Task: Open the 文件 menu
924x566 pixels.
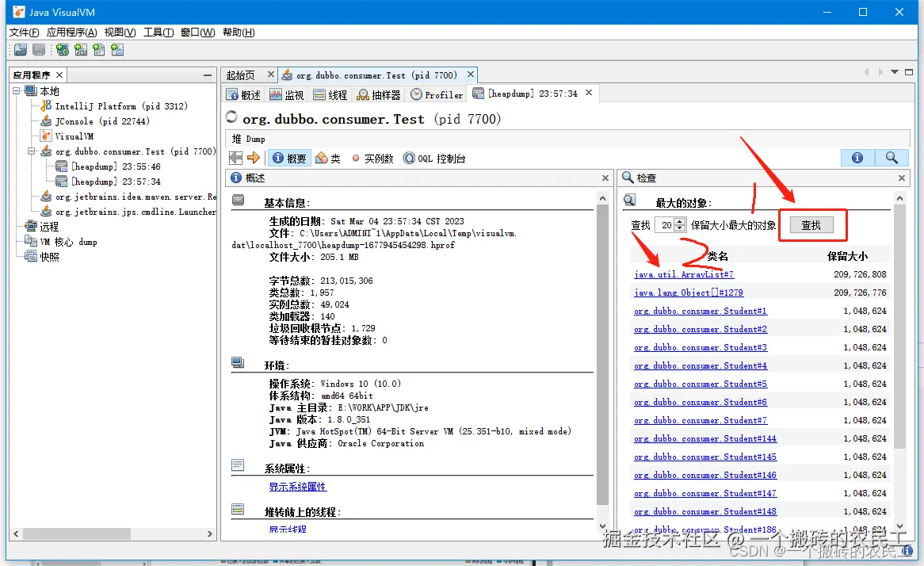Action: coord(23,33)
